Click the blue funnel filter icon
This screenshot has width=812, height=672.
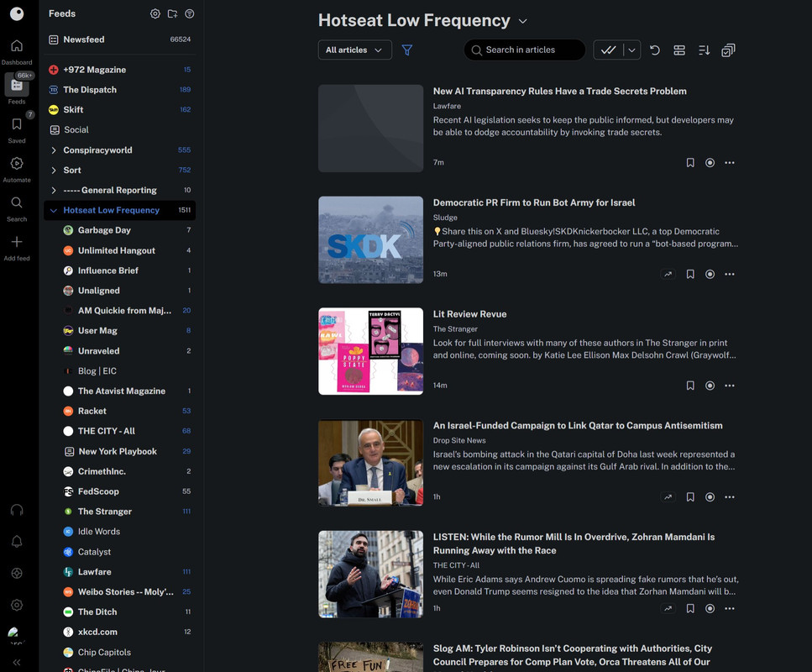pyautogui.click(x=407, y=50)
